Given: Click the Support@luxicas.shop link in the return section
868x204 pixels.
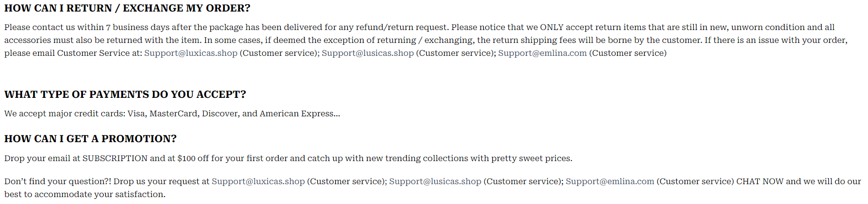Looking at the screenshot, I should tap(191, 53).
